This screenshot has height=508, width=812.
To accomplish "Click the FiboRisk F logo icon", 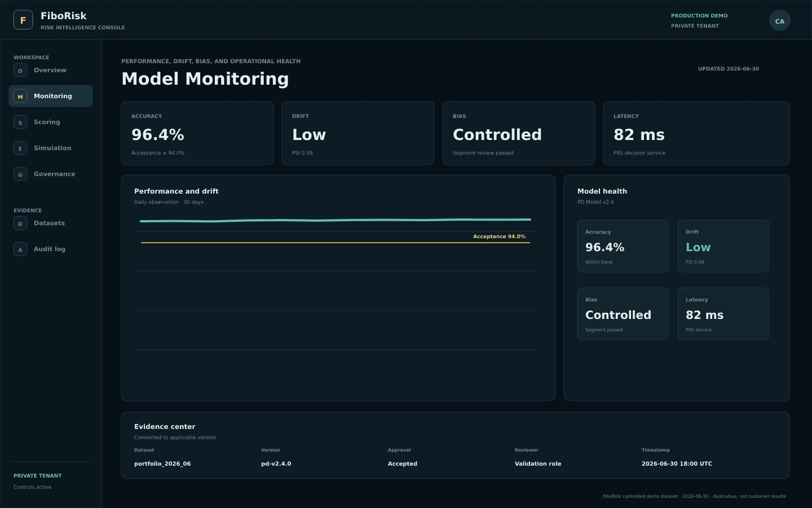I will pos(23,20).
